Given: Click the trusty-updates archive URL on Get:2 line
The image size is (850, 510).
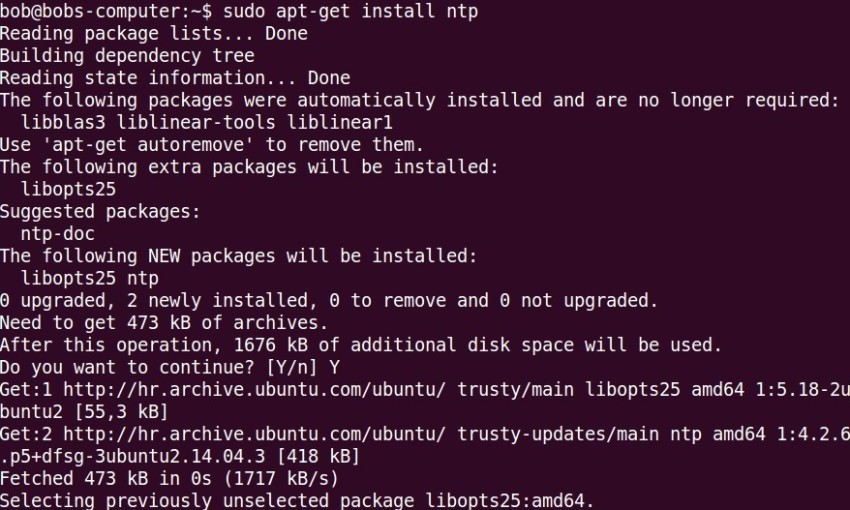Looking at the screenshot, I should (254, 434).
